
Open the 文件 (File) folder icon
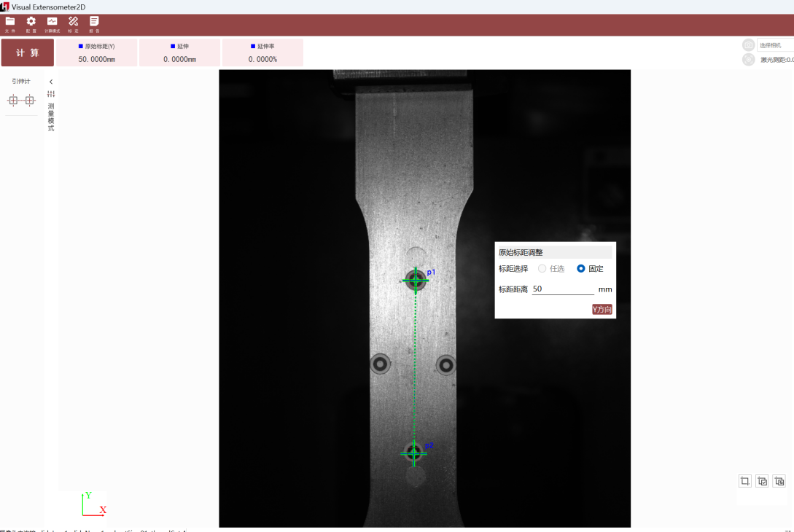click(x=9, y=23)
